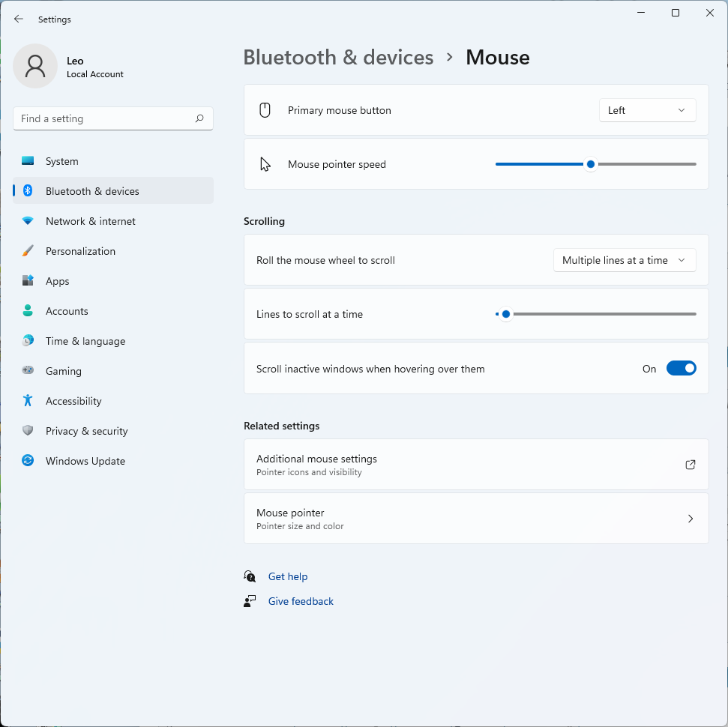Click the Lines to scroll slider

[596, 314]
